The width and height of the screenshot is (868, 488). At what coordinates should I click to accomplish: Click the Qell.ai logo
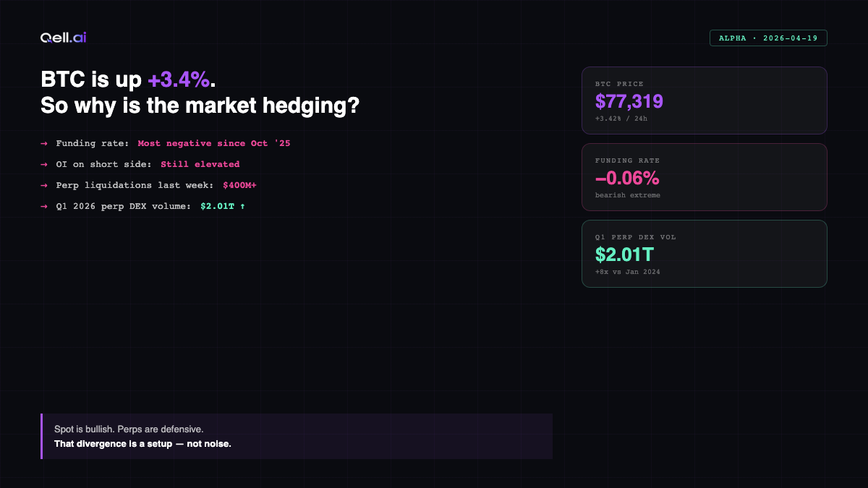[x=64, y=38]
